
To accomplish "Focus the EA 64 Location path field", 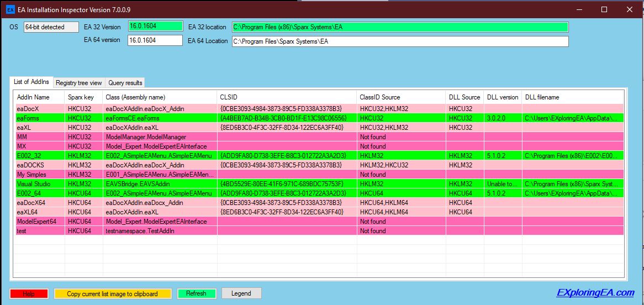I will [400, 41].
